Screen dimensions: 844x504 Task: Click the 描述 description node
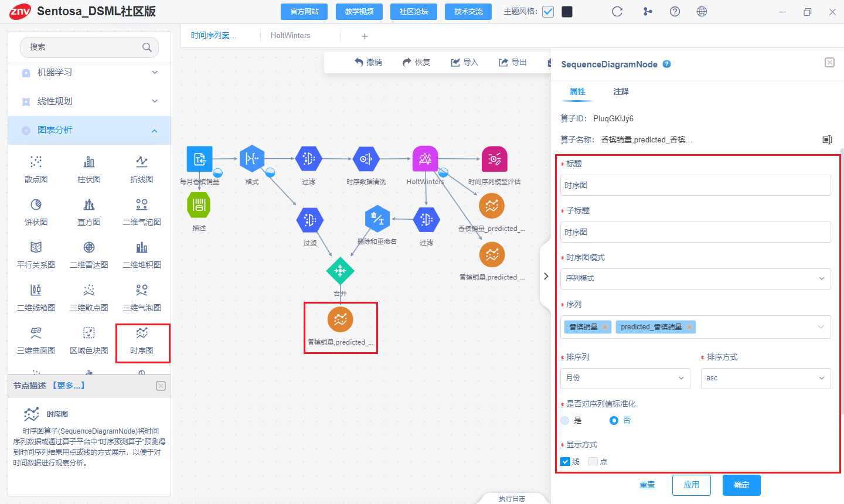tap(199, 205)
